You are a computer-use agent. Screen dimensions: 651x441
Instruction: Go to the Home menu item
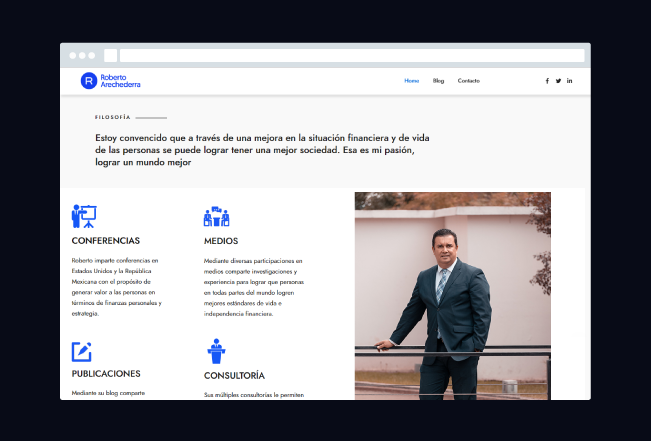(x=411, y=81)
